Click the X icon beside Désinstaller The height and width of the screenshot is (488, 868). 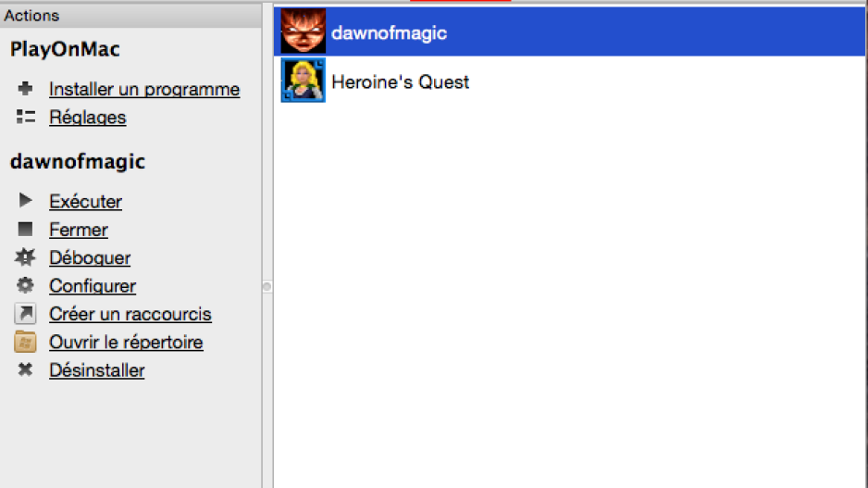click(25, 369)
